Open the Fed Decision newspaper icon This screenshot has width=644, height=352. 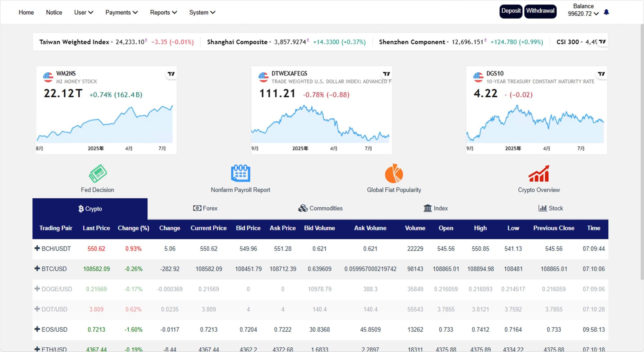98,173
